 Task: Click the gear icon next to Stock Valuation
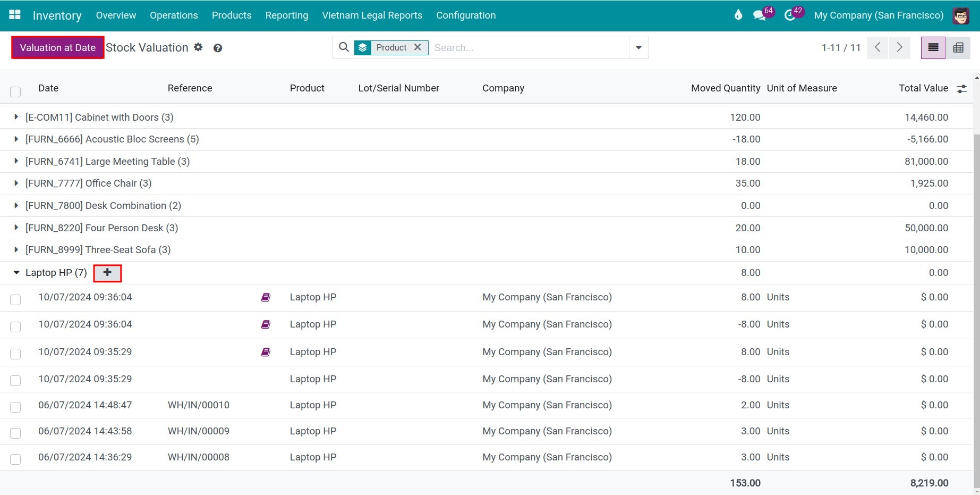coord(198,47)
